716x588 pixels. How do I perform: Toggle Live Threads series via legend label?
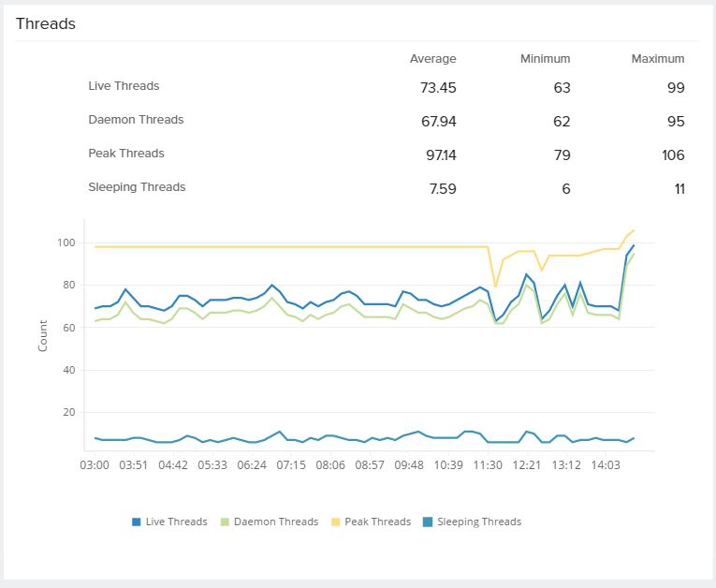click(176, 522)
